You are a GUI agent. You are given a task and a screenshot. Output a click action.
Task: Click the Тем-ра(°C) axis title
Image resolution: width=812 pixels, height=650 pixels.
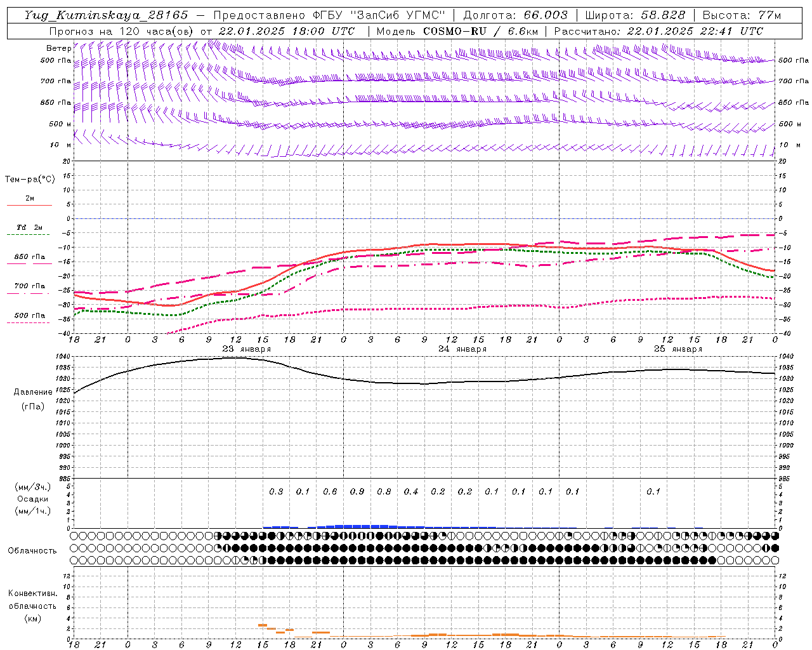tap(30, 180)
